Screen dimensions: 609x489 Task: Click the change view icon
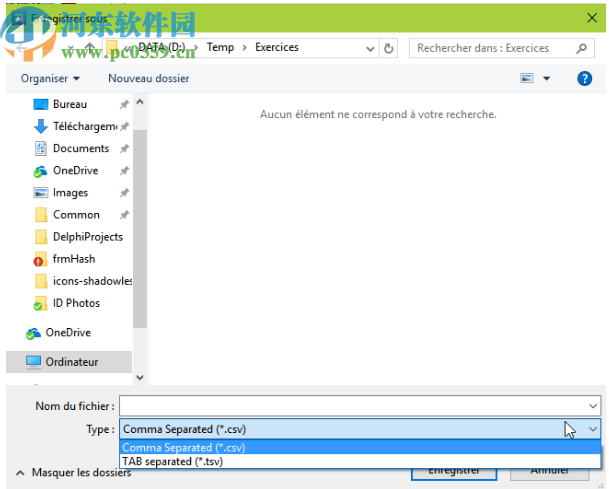click(x=527, y=78)
